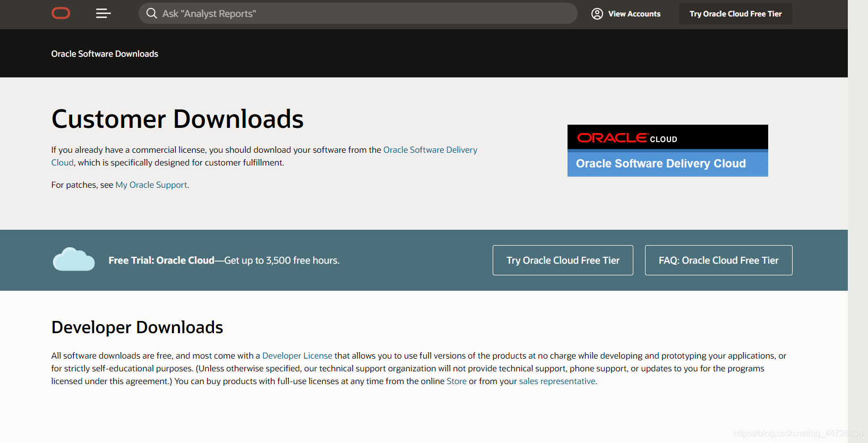
Task: Focus the Ask "Analyst Reports" search field
Action: click(x=358, y=13)
